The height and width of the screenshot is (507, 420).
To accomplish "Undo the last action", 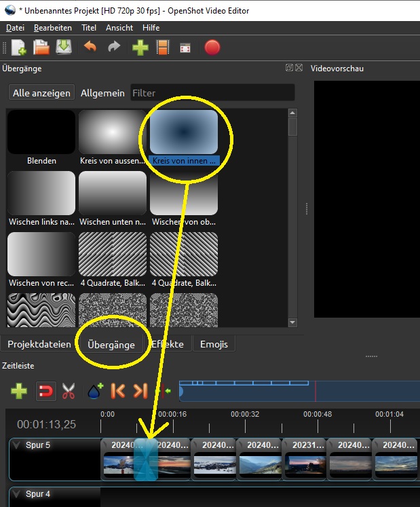I will (x=90, y=48).
